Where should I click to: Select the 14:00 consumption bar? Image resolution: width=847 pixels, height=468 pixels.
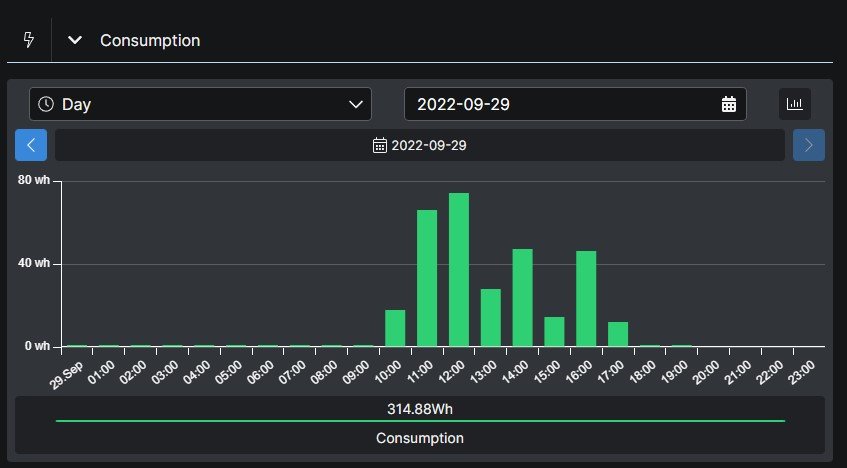[522, 298]
